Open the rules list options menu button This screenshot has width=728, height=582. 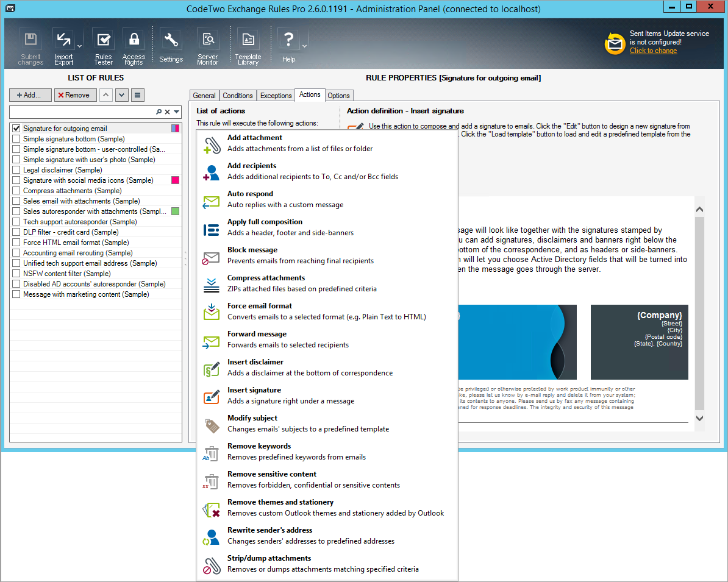click(137, 95)
